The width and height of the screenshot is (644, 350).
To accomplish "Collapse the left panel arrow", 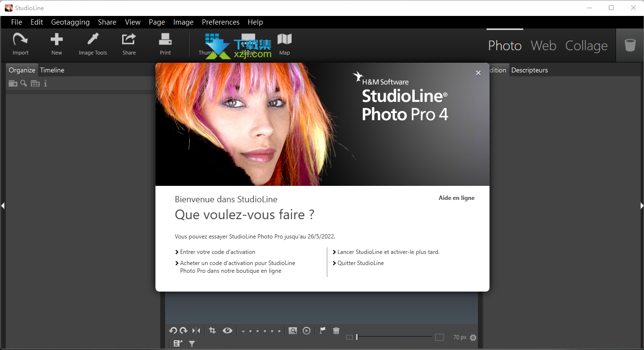I will 2,206.
